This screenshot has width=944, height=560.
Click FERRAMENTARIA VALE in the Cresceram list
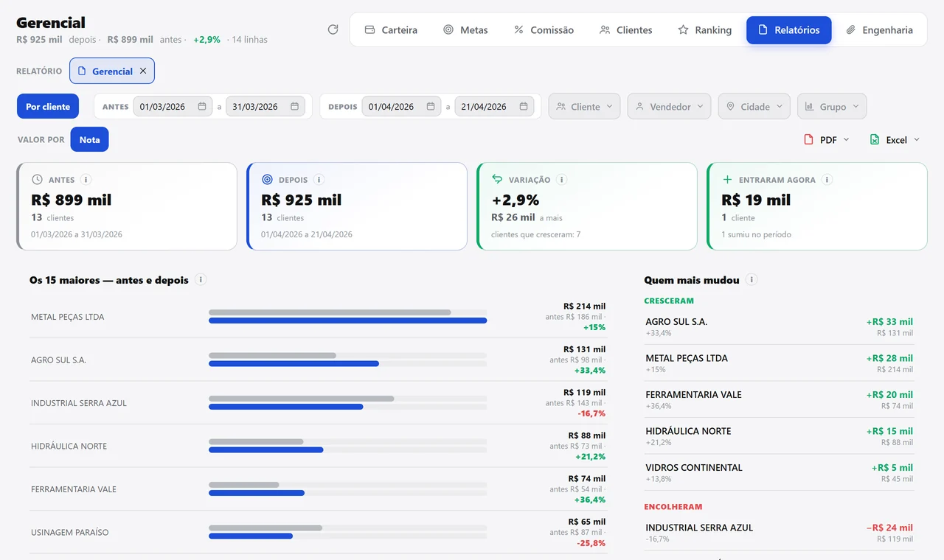[693, 394]
